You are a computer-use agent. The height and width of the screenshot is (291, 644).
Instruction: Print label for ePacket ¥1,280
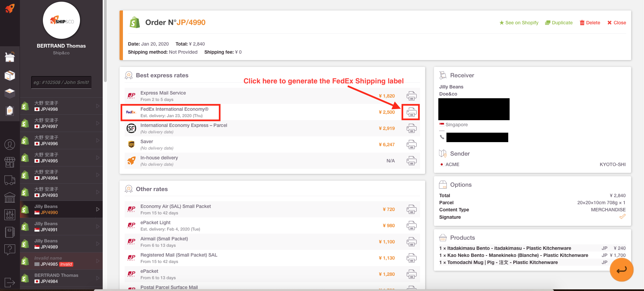pos(411,274)
